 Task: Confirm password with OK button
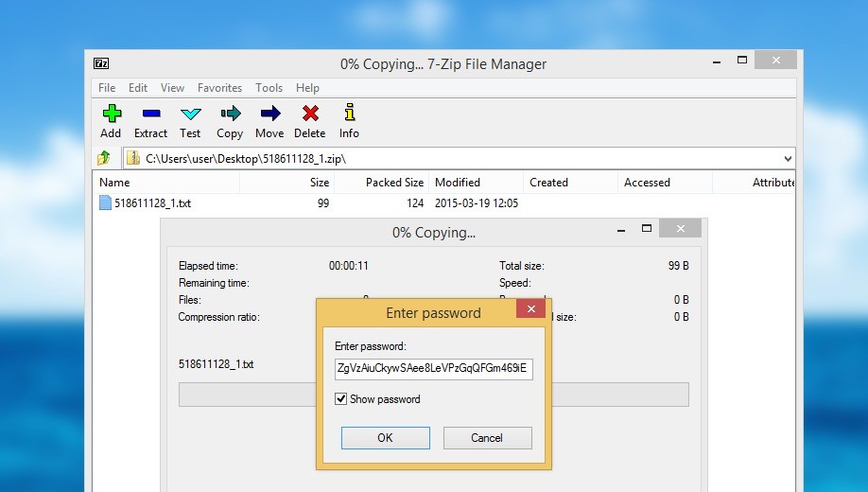pos(385,438)
